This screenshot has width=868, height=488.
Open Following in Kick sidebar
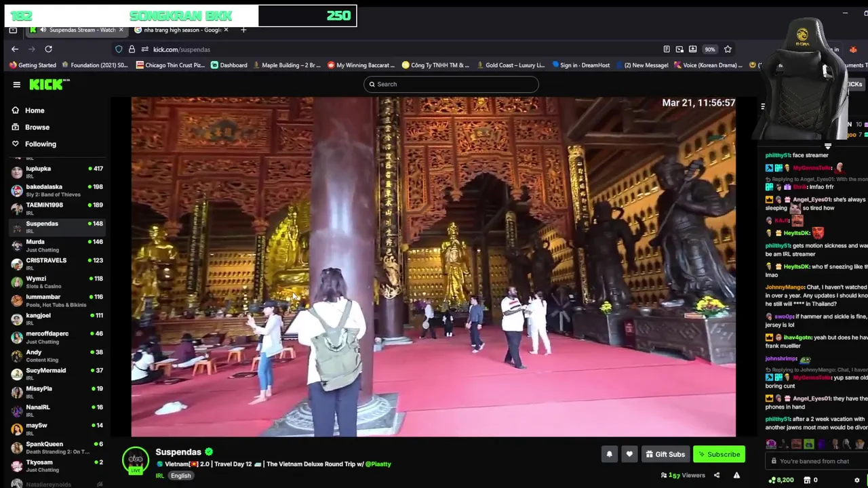tap(34, 144)
